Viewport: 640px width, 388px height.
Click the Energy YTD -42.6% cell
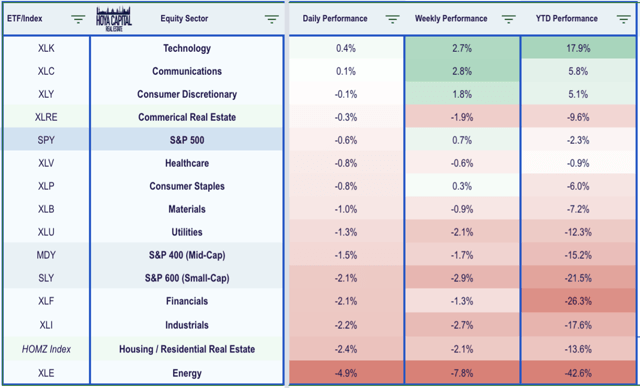click(579, 373)
